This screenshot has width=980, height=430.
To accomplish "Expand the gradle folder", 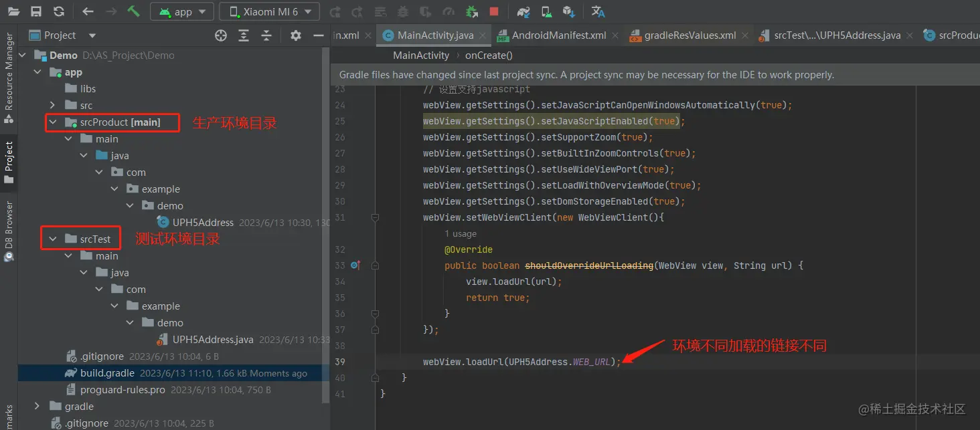I will [37, 407].
